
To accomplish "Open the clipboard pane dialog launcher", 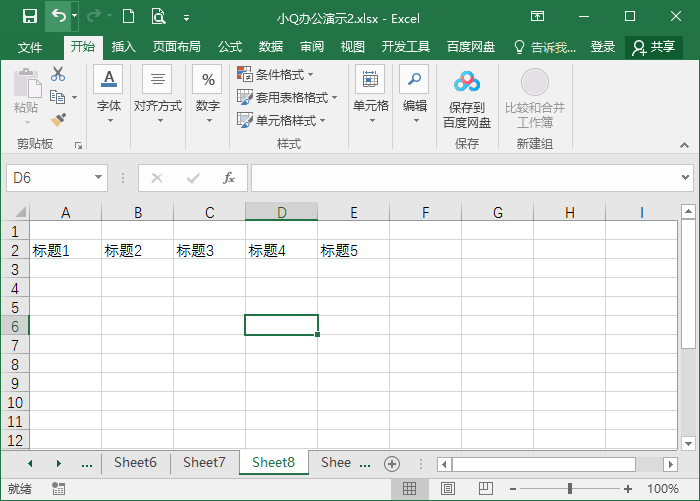I will tap(79, 146).
